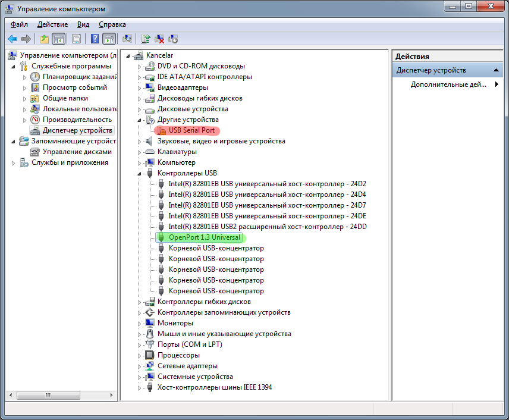Expand Службы и приложения in left tree
509x420 pixels.
point(13,162)
